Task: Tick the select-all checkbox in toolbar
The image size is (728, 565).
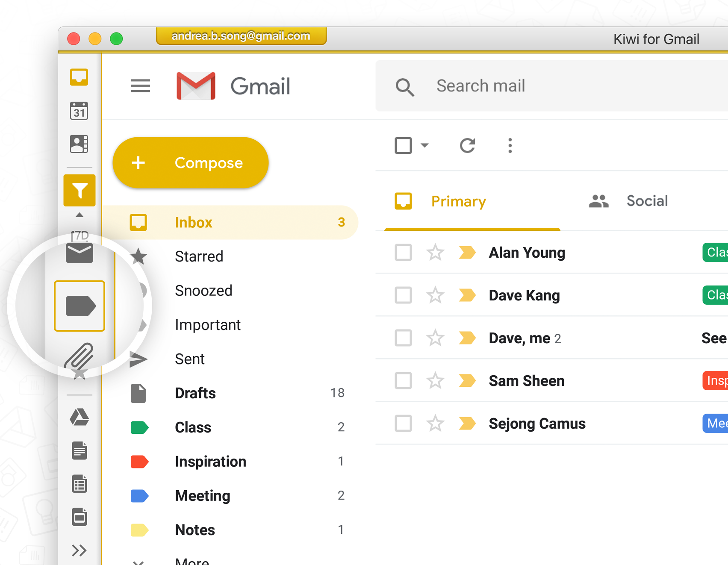Action: click(x=403, y=145)
